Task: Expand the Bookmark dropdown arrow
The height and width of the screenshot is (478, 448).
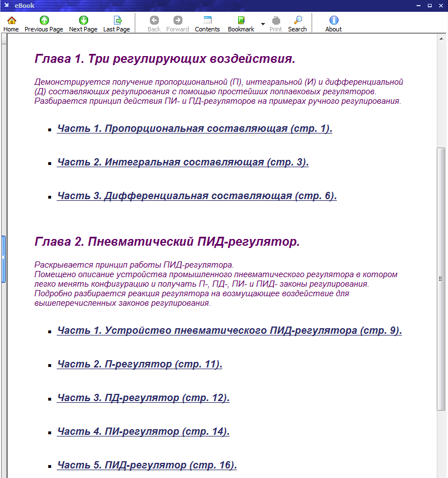Action: (x=263, y=24)
